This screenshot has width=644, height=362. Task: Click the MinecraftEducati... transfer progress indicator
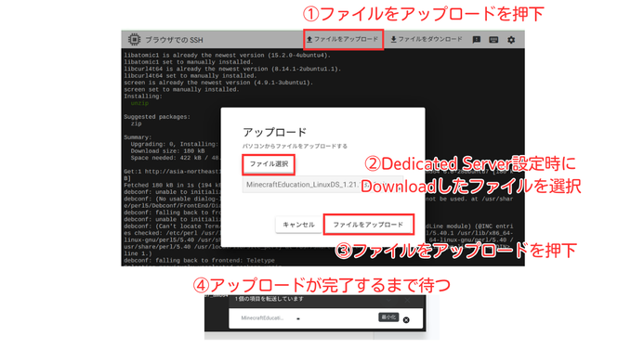coord(298,318)
